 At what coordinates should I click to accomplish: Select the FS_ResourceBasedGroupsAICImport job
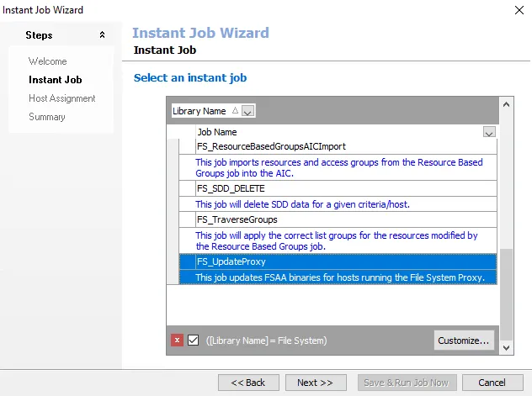338,146
